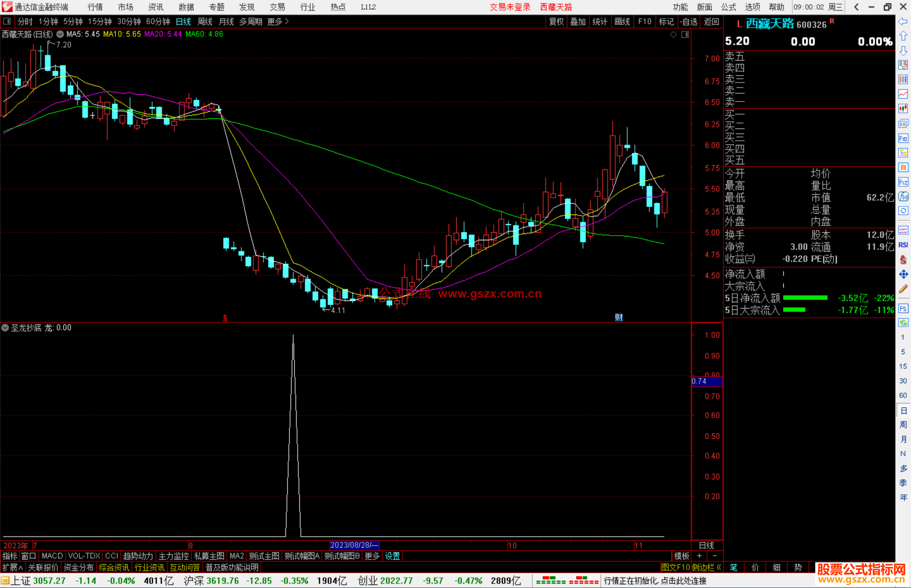Image resolution: width=911 pixels, height=588 pixels.
Task: Click the 2023/08/28 date marker on timeline
Action: [x=353, y=545]
